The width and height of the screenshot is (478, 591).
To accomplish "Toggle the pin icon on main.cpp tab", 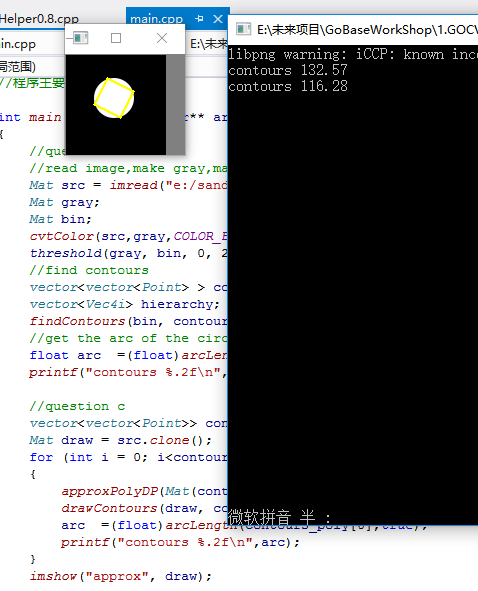I will [x=199, y=18].
